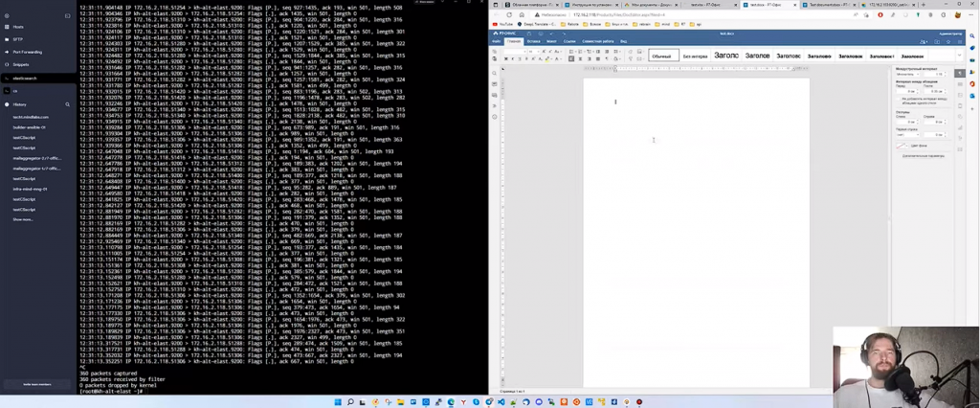Open Дополнительные параметры link
Viewport: 980px width, 408px height.
click(x=924, y=156)
